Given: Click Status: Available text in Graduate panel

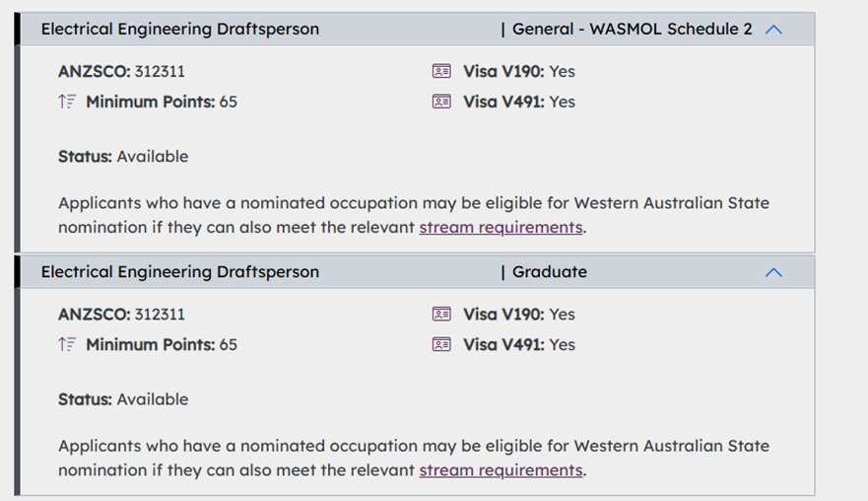Looking at the screenshot, I should pos(123,399).
